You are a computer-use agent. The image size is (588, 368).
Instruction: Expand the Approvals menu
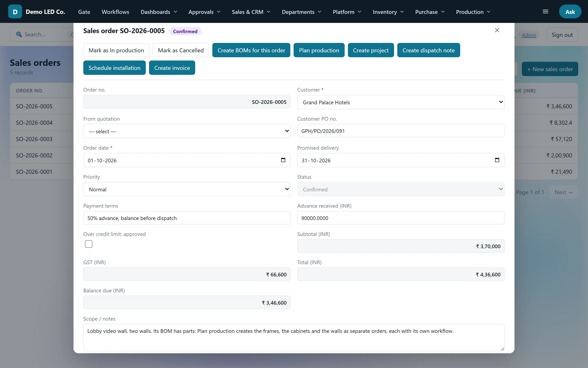pos(204,12)
